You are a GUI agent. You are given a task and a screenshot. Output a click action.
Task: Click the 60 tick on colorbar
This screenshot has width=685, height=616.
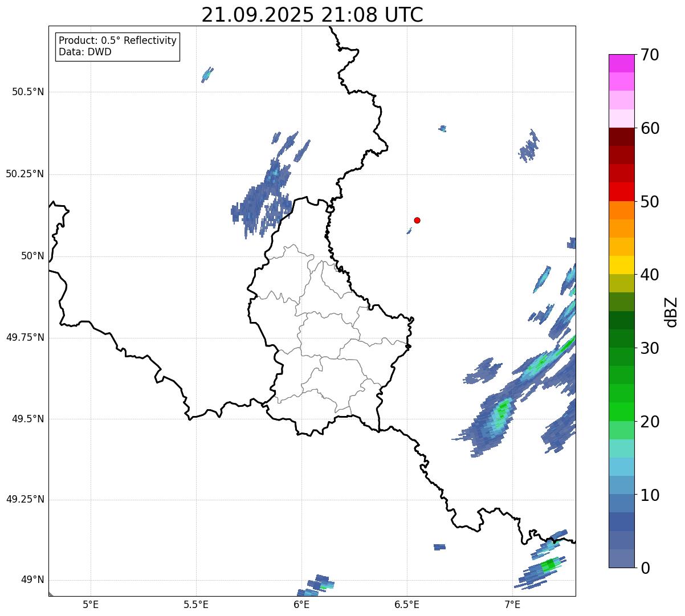[x=650, y=128]
